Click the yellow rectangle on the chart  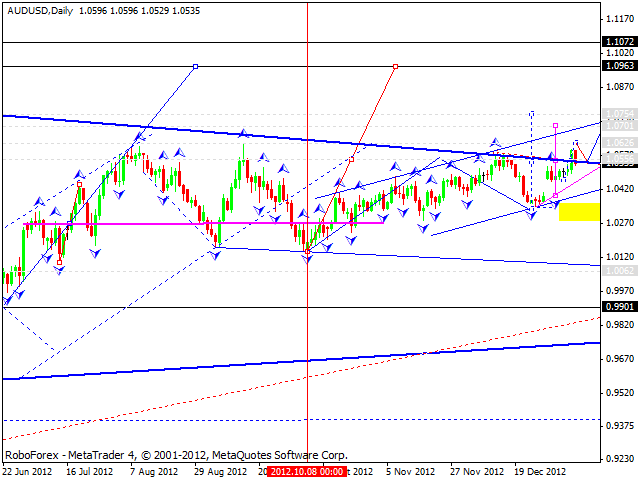(579, 212)
